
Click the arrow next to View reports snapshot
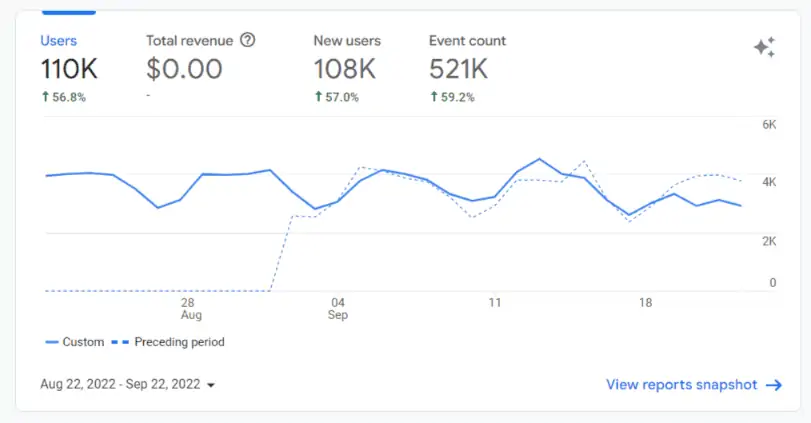pos(774,385)
